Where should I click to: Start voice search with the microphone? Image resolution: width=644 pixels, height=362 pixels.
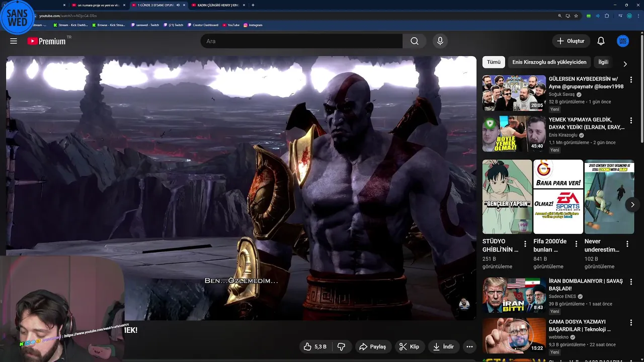440,41
